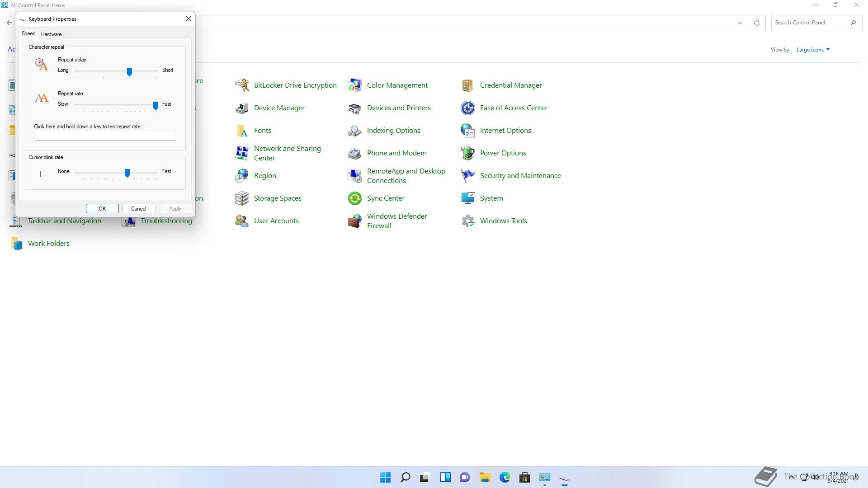868x488 pixels.
Task: Open Windows Tools gear icon
Action: point(468,221)
